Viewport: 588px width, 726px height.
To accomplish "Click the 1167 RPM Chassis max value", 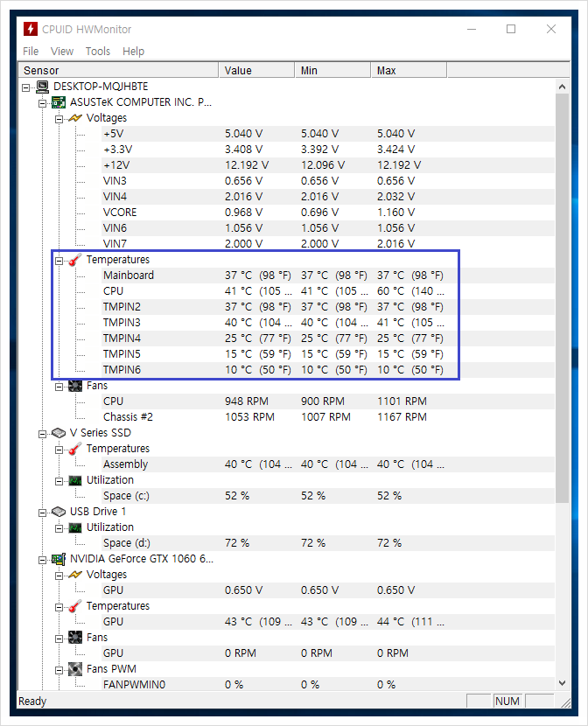I will (x=402, y=417).
